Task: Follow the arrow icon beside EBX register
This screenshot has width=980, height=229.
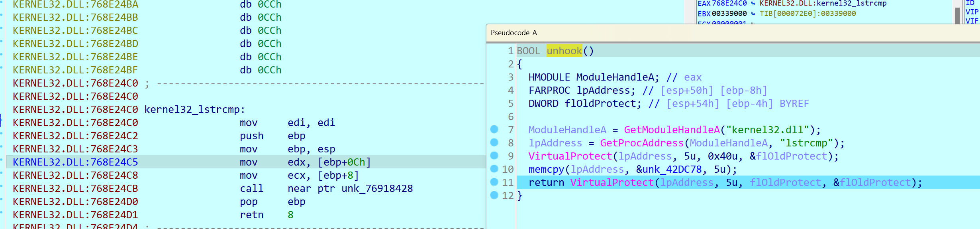Action: click(753, 14)
